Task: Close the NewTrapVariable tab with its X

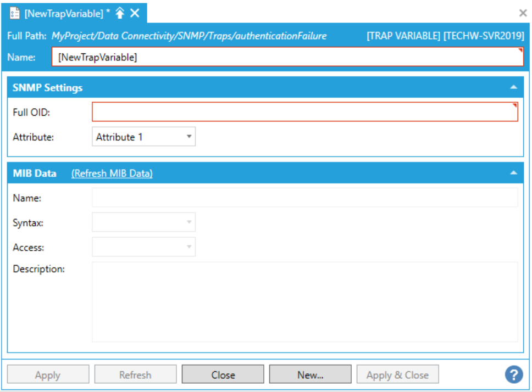Action: pos(135,13)
